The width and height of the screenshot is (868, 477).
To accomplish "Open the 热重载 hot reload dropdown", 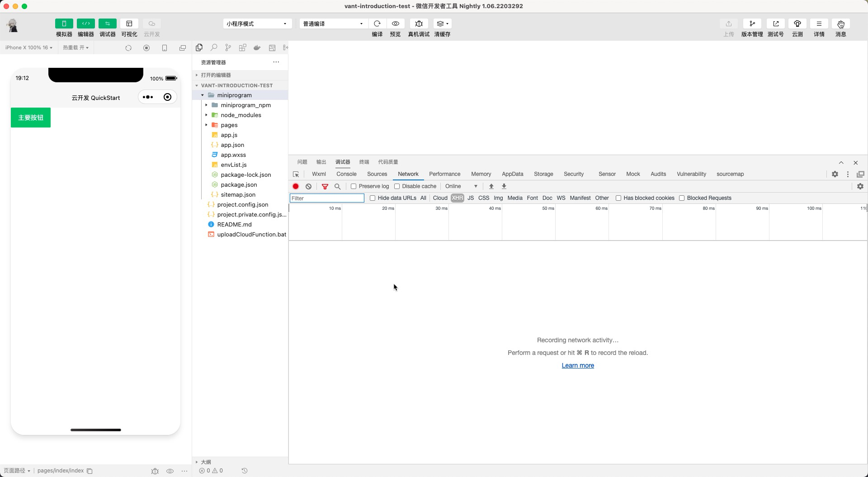I will (x=75, y=47).
